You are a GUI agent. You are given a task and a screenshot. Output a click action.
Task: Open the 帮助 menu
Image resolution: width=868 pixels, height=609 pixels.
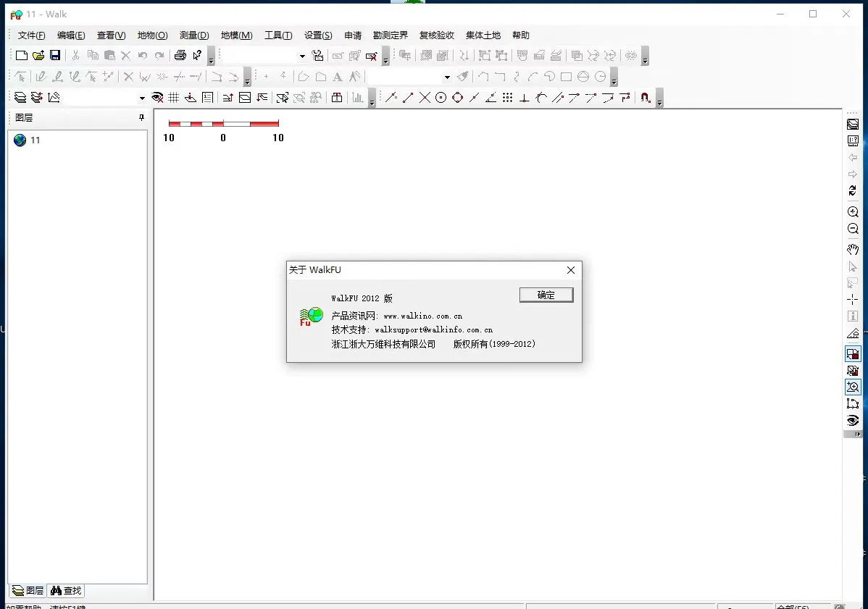(521, 35)
